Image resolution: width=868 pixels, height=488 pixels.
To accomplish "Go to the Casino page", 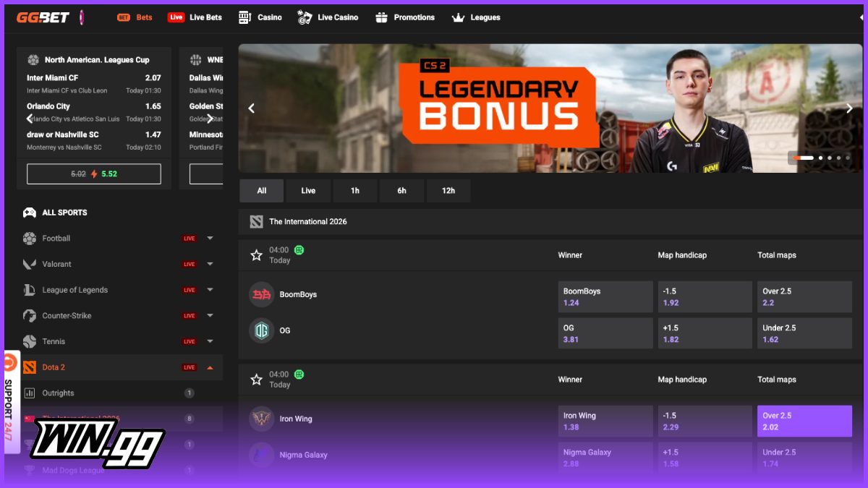I will 260,17.
